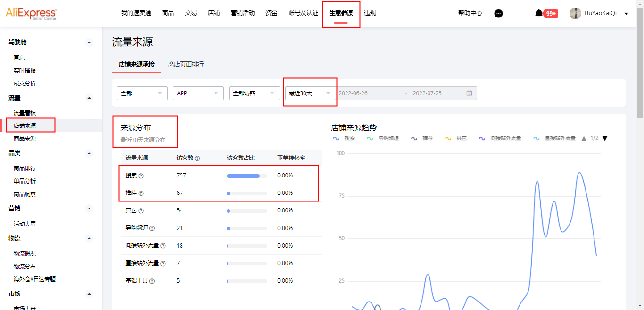The height and width of the screenshot is (310, 644).
Task: Click the AliExpress Seller Center logo
Action: pos(32,14)
